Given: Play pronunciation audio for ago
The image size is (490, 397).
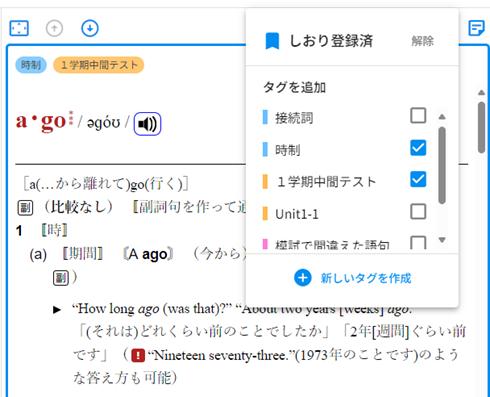Looking at the screenshot, I should tap(147, 124).
